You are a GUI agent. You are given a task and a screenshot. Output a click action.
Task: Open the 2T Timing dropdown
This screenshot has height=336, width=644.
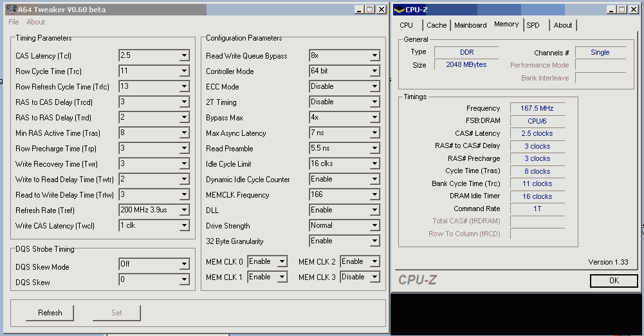(374, 102)
